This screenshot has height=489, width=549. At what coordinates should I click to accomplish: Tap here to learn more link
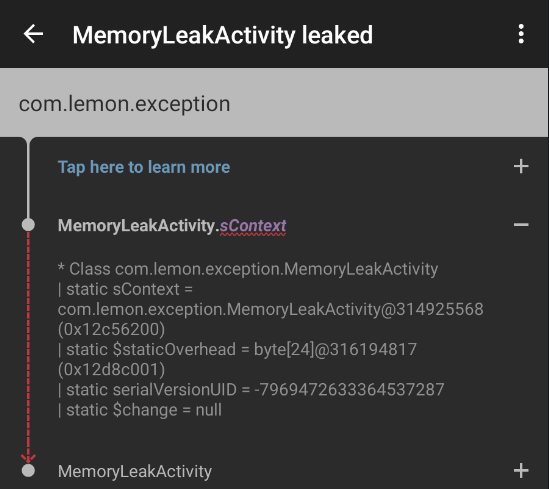[x=144, y=167]
